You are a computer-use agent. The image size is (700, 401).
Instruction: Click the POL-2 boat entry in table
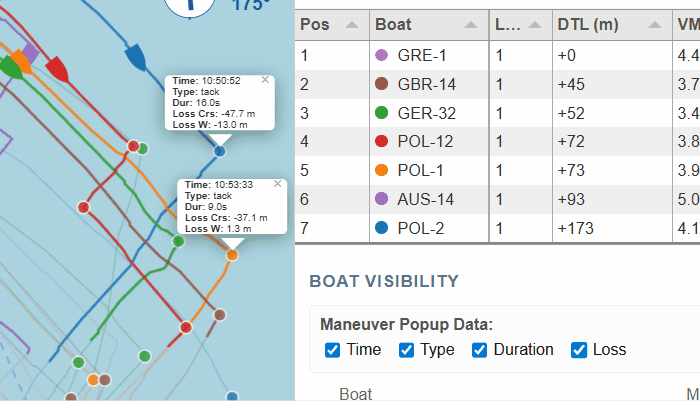tap(425, 228)
